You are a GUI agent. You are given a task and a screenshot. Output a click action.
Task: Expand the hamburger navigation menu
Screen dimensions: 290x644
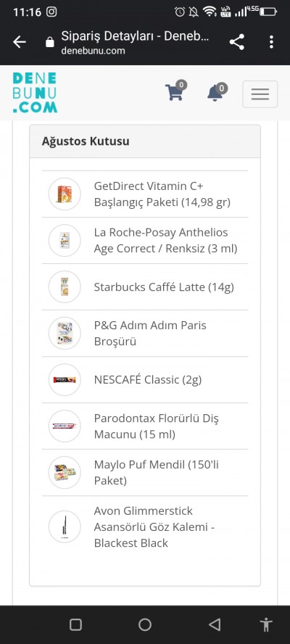pos(260,94)
